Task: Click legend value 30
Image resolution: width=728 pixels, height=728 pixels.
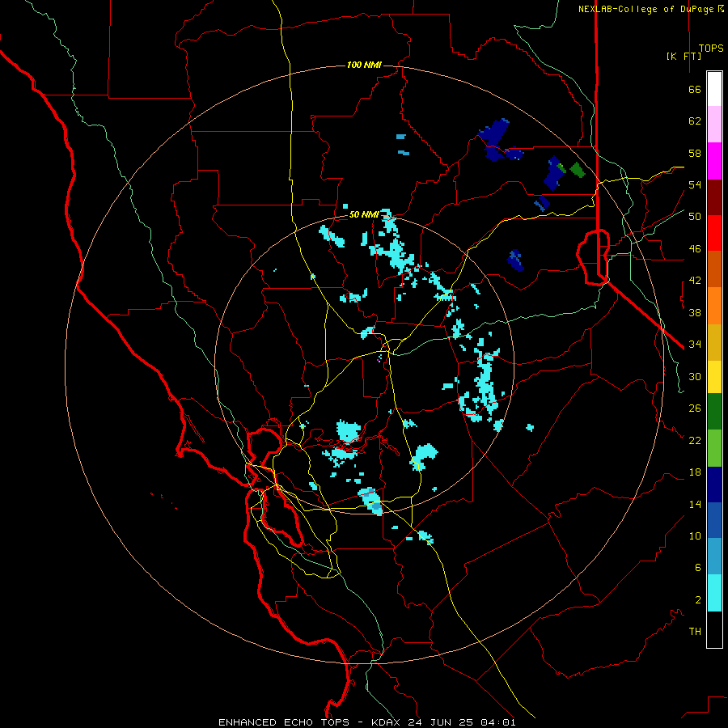Action: tap(695, 376)
